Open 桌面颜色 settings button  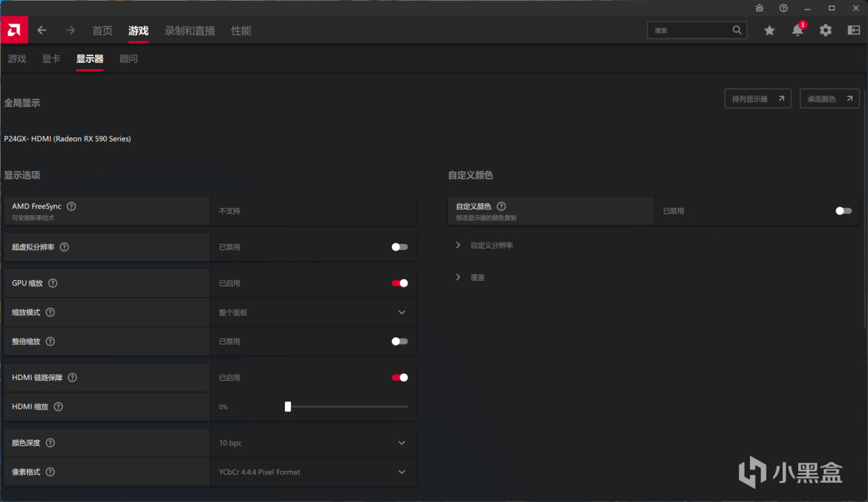829,99
